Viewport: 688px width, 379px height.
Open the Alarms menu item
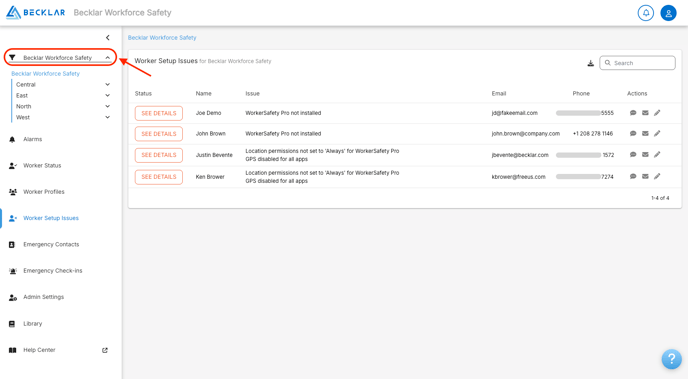tap(32, 139)
